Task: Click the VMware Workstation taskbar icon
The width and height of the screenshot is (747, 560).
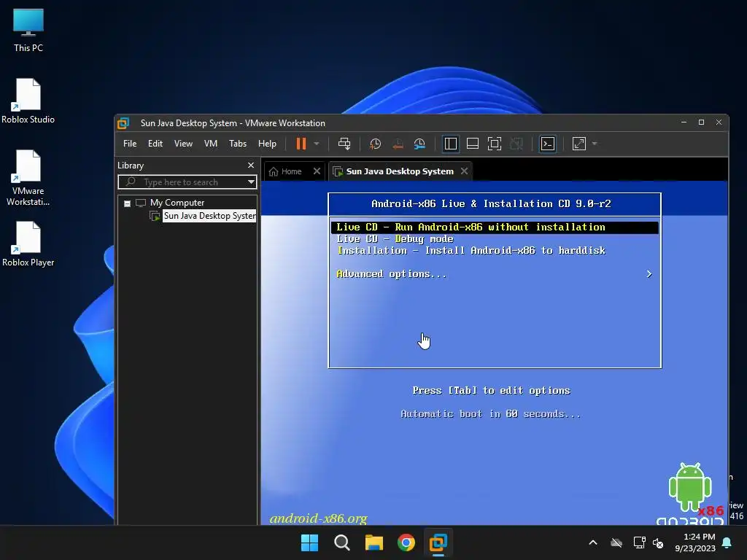Action: click(x=438, y=542)
